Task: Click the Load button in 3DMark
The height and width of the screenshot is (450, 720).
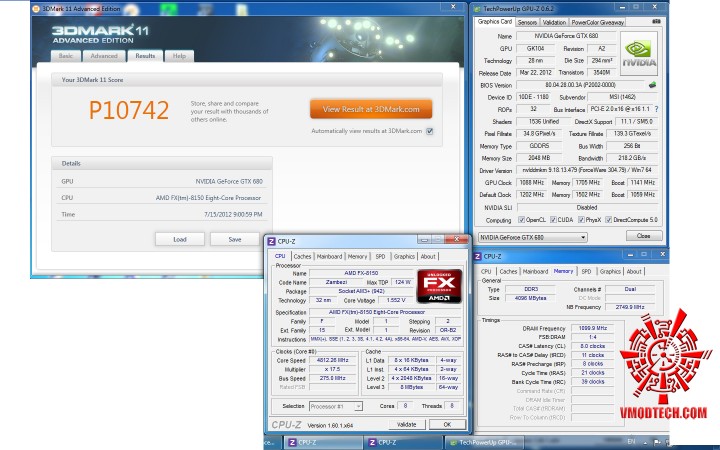Action: [180, 239]
